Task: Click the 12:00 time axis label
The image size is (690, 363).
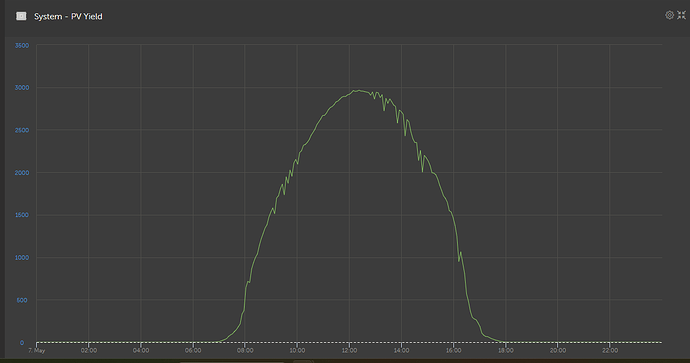Action: click(349, 350)
